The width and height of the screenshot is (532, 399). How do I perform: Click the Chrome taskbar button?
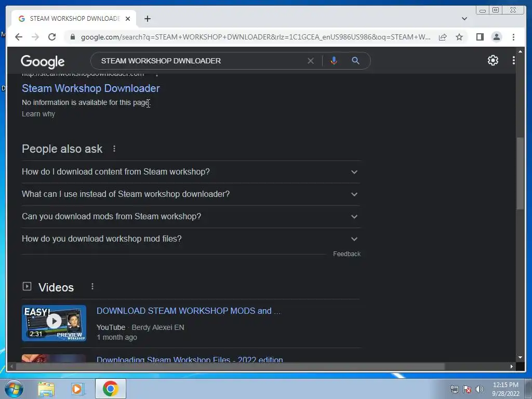tap(111, 389)
